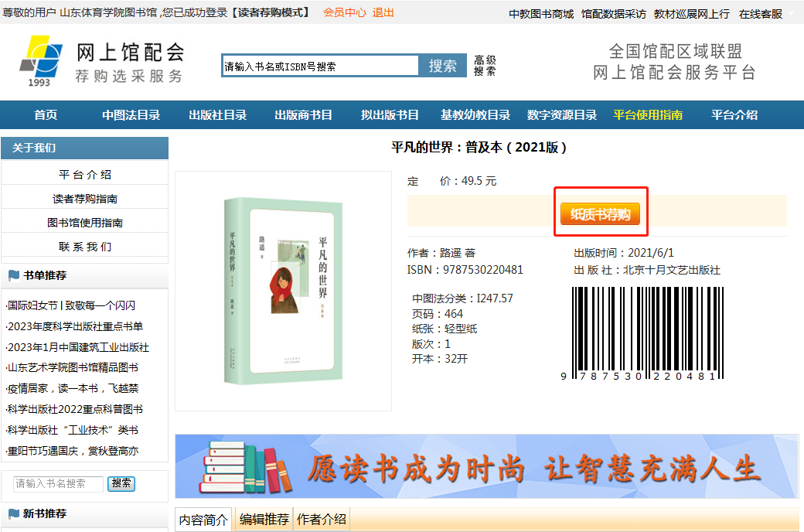Viewport: 804px width, 532px height.
Task: Open 读者荐购指南 in sidebar
Action: 85,199
